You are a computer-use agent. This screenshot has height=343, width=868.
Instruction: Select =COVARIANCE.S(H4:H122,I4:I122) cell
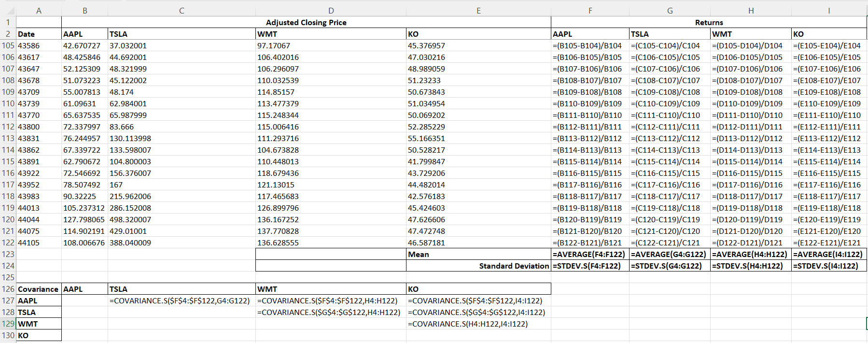pos(478,324)
